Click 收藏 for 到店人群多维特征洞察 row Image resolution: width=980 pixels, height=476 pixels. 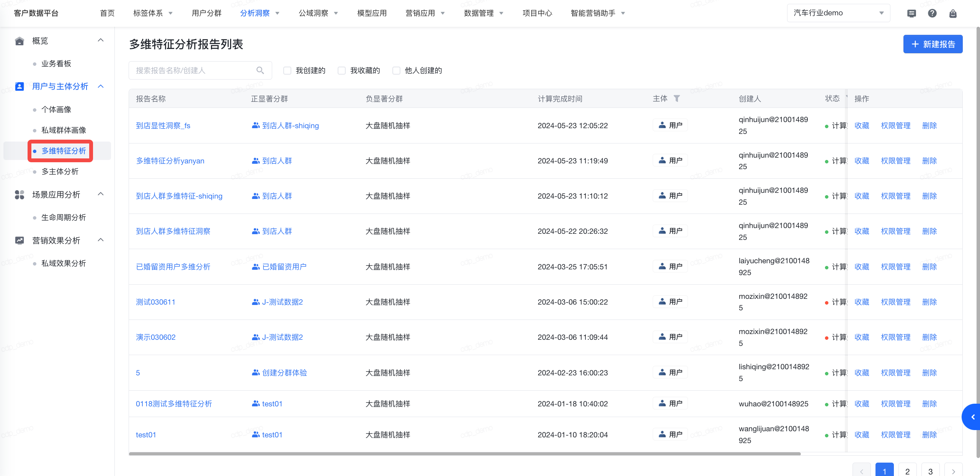tap(862, 231)
